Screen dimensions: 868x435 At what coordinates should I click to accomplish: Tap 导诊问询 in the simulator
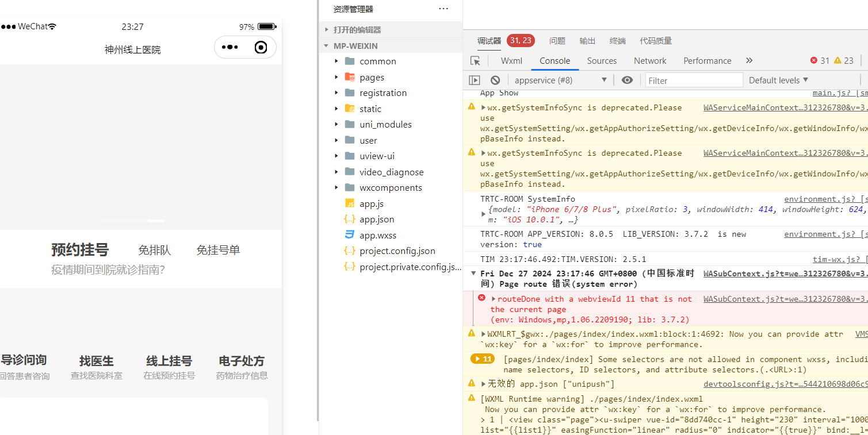tap(24, 360)
